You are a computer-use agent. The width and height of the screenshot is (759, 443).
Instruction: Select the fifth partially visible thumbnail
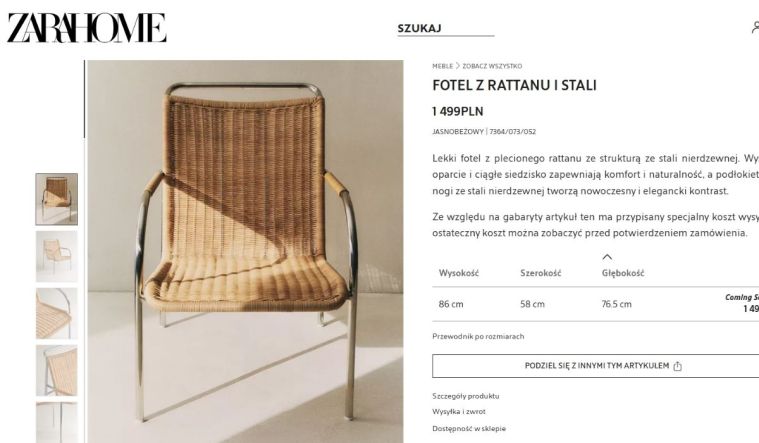57,422
